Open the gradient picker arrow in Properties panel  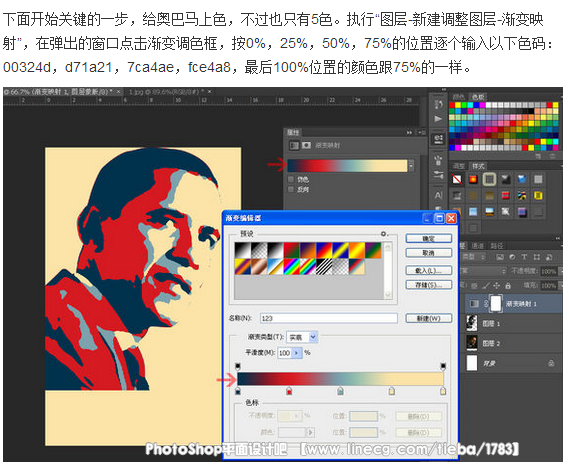[411, 166]
